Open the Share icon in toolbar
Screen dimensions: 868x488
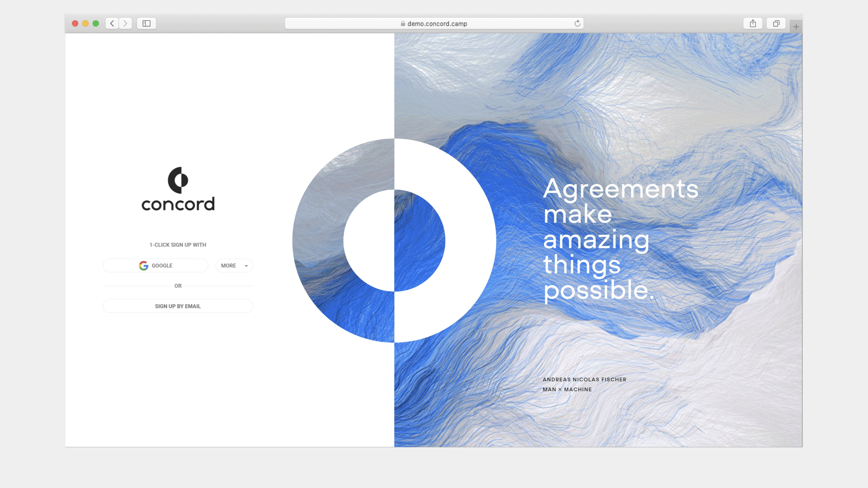tap(753, 23)
